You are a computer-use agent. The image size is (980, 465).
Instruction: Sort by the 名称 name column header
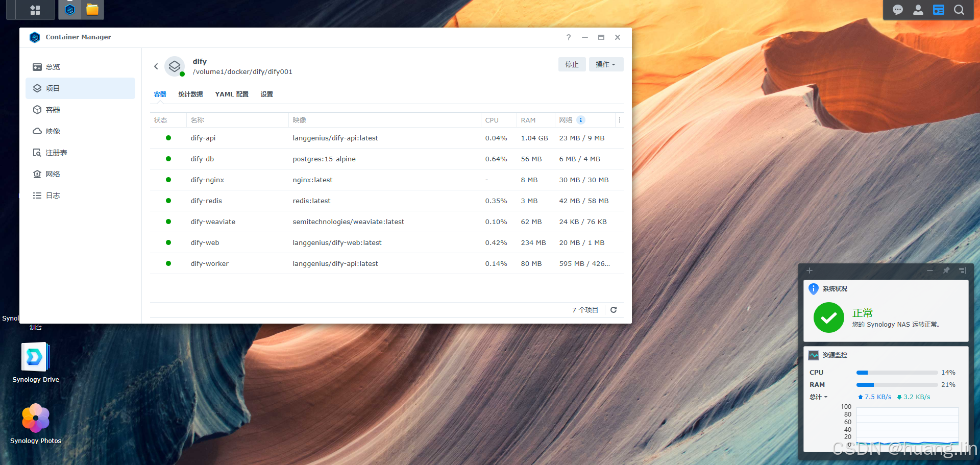pos(237,120)
